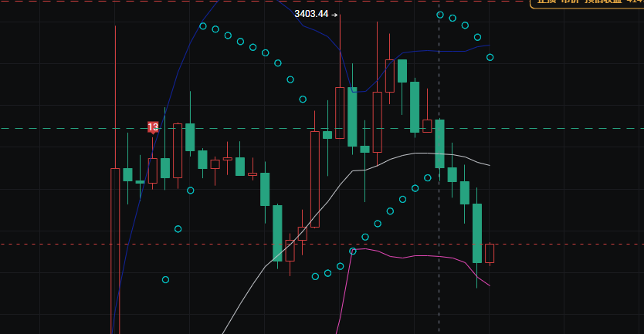Click the arrow beside the 3403.44 label
The height and width of the screenshot is (334, 644).
pyautogui.click(x=335, y=15)
